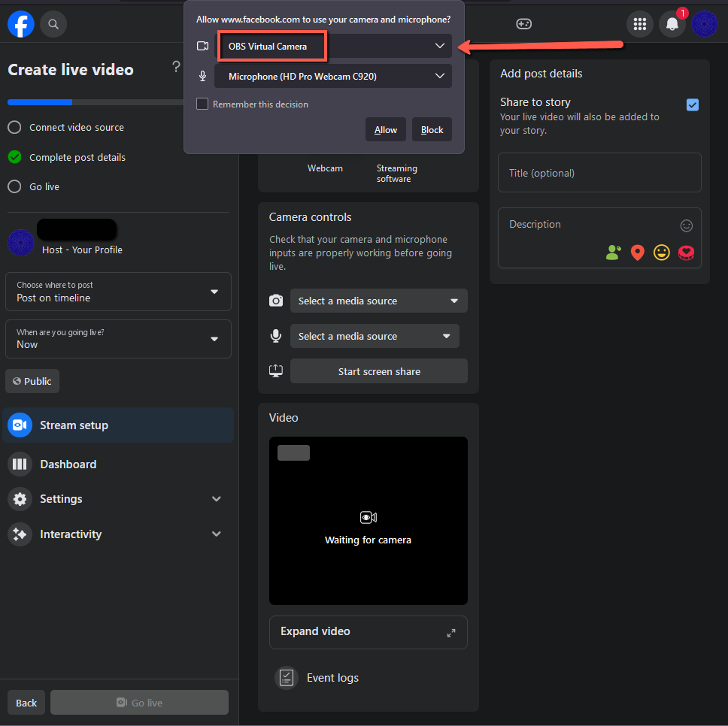The height and width of the screenshot is (726, 728).
Task: Open Facebook home via logo
Action: pyautogui.click(x=21, y=24)
